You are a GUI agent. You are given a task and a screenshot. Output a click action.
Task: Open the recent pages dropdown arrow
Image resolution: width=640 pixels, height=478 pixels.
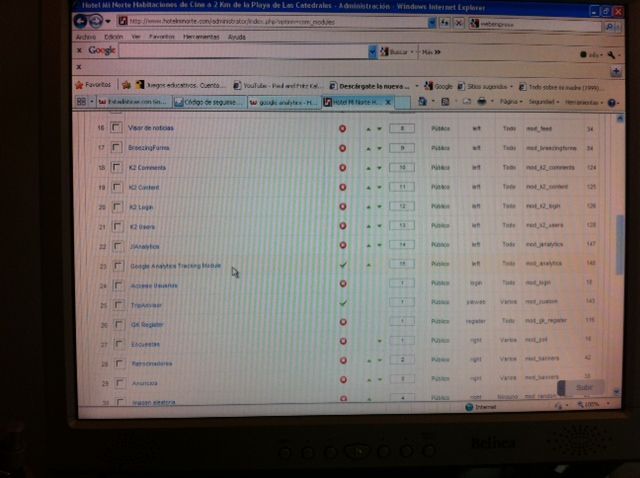pyautogui.click(x=108, y=21)
